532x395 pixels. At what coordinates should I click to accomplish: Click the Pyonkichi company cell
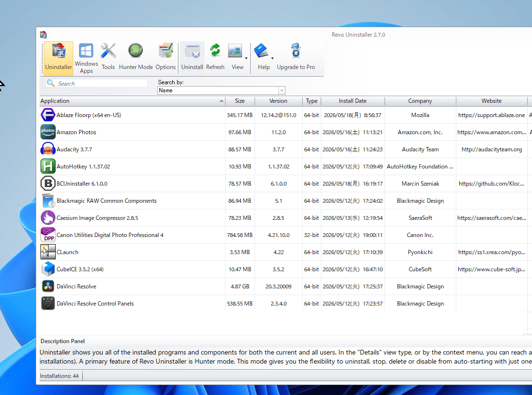(x=420, y=252)
